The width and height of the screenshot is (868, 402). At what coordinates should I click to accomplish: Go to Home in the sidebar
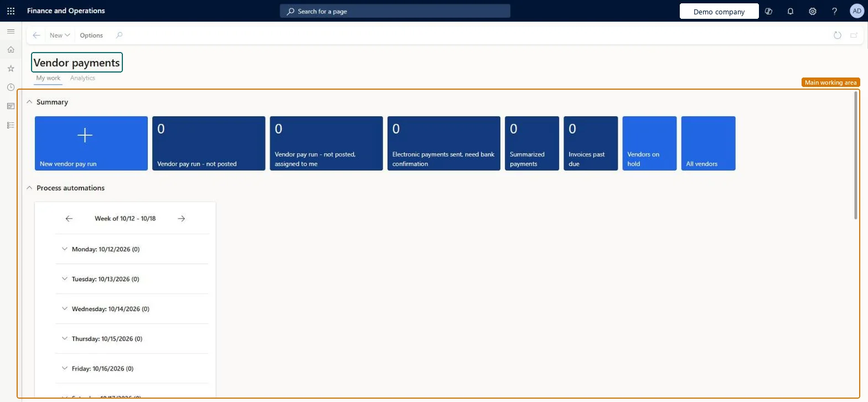click(x=11, y=50)
